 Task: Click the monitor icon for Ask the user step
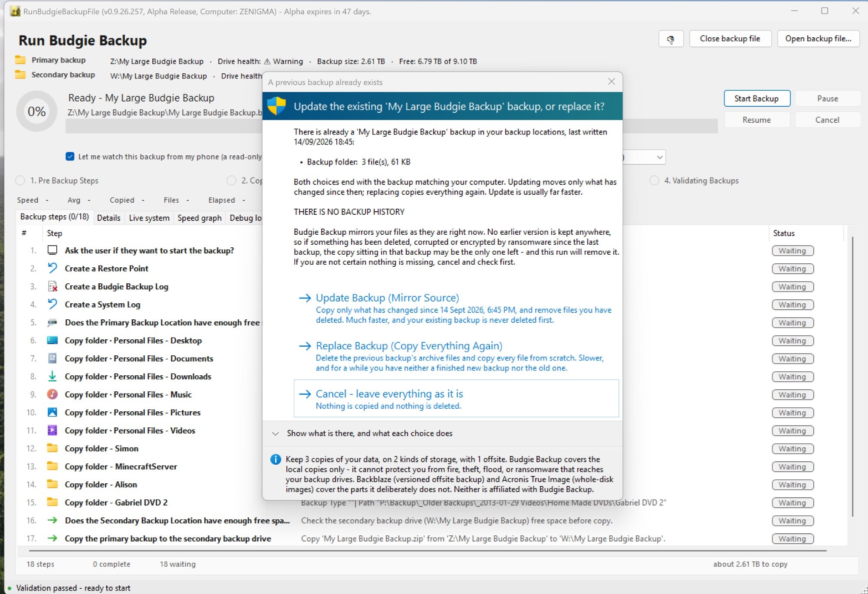click(x=53, y=250)
